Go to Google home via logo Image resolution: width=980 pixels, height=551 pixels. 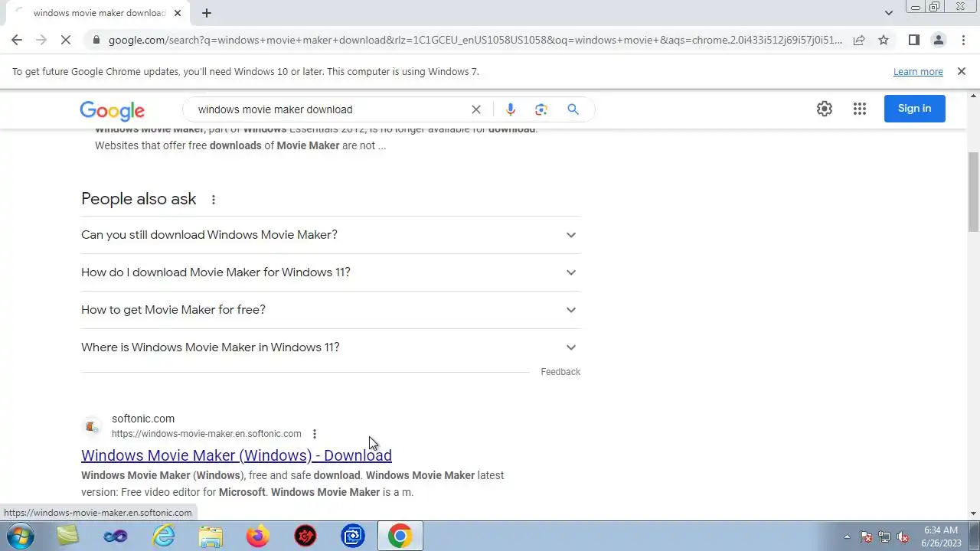tap(112, 110)
